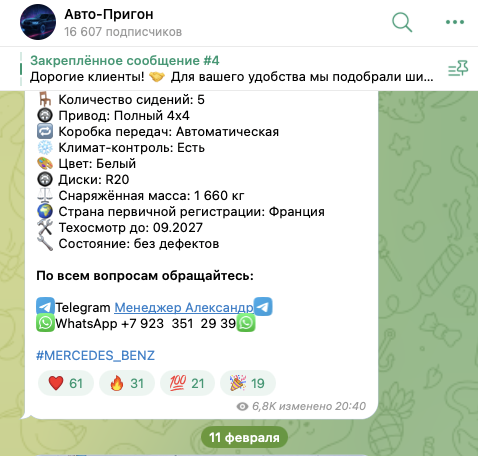Open pinned message Закреплённое сообщение #4
This screenshot has width=478, height=456.
point(232,69)
